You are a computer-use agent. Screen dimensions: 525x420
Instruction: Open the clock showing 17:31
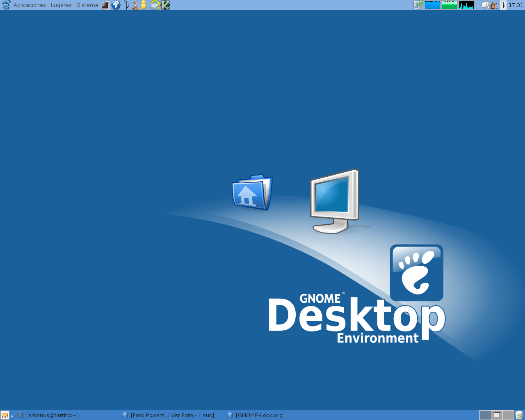tap(516, 5)
